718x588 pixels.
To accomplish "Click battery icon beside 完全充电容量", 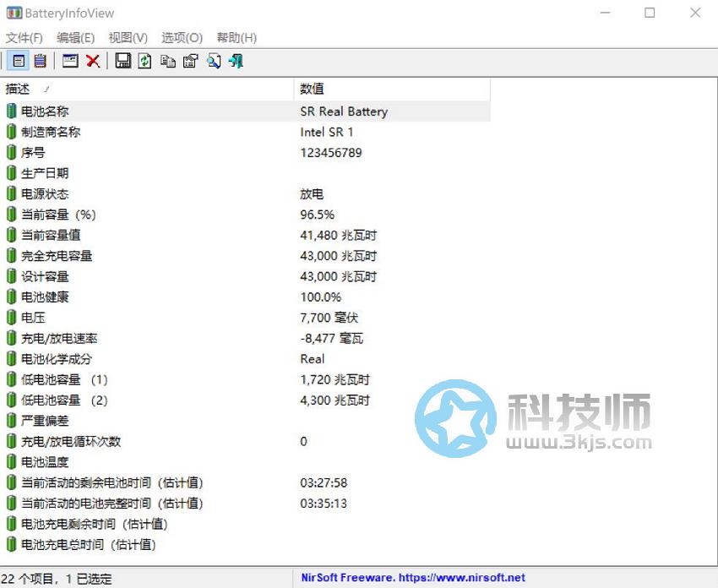I will coord(12,255).
